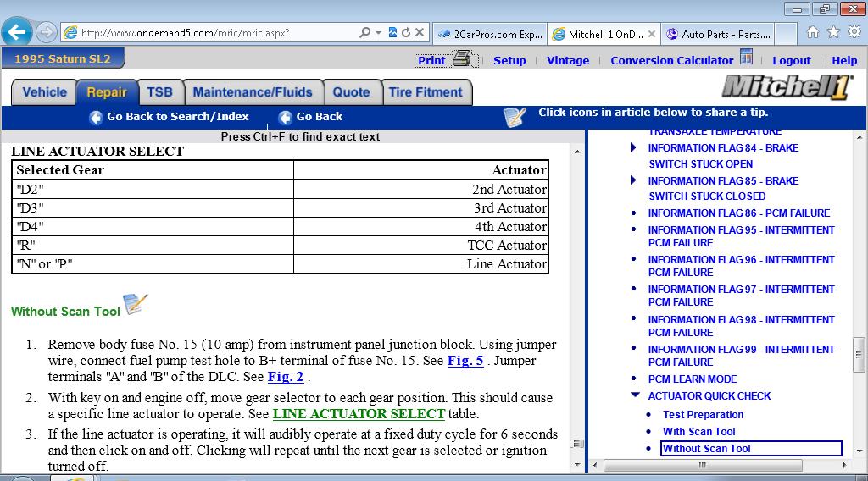The image size is (868, 481).
Task: Open a new blank browser tab
Action: [786, 34]
